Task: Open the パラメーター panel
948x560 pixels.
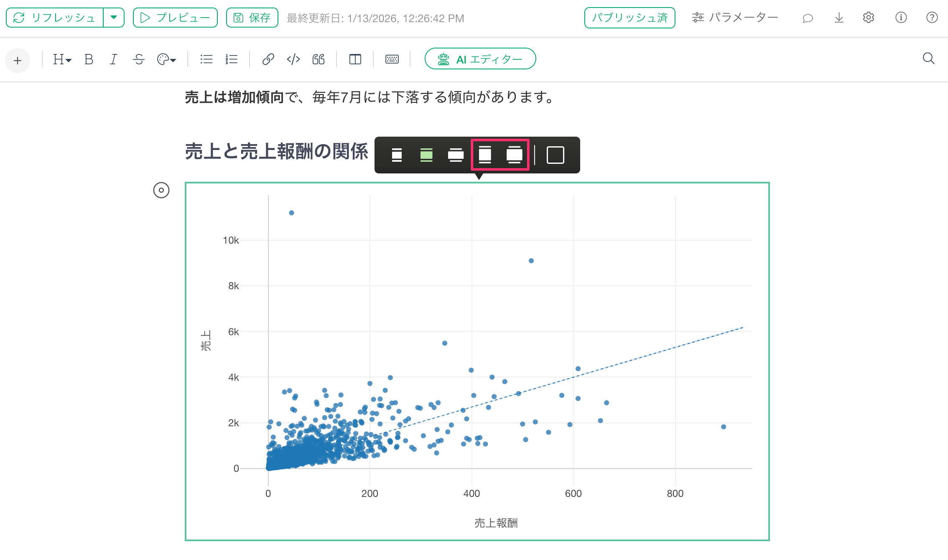Action: point(735,18)
